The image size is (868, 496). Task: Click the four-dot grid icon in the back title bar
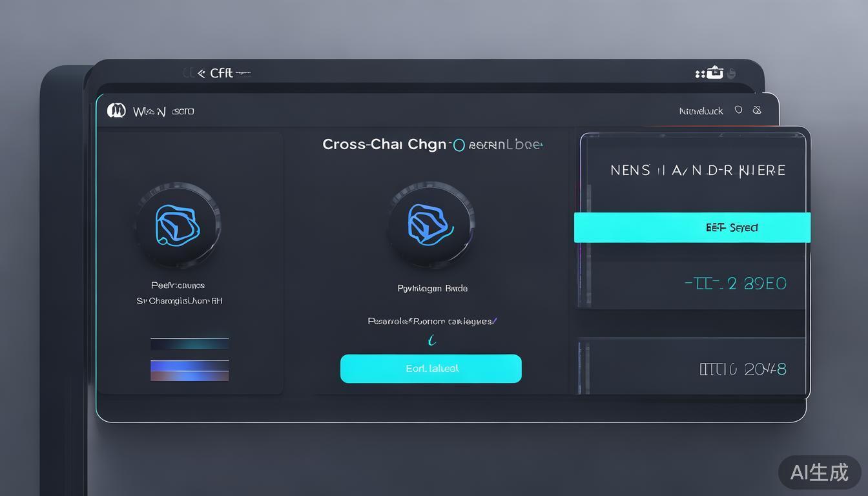(x=699, y=74)
